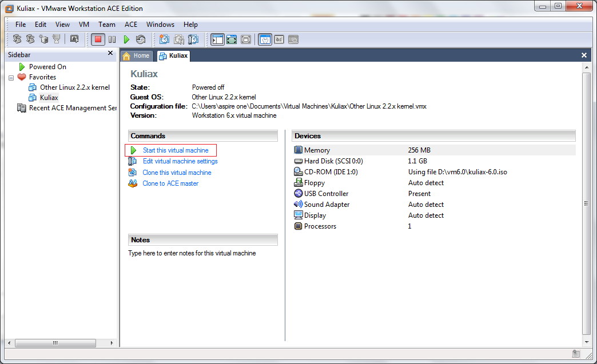Select the Memory device row
Image resolution: width=597 pixels, height=364 pixels.
[x=434, y=150]
